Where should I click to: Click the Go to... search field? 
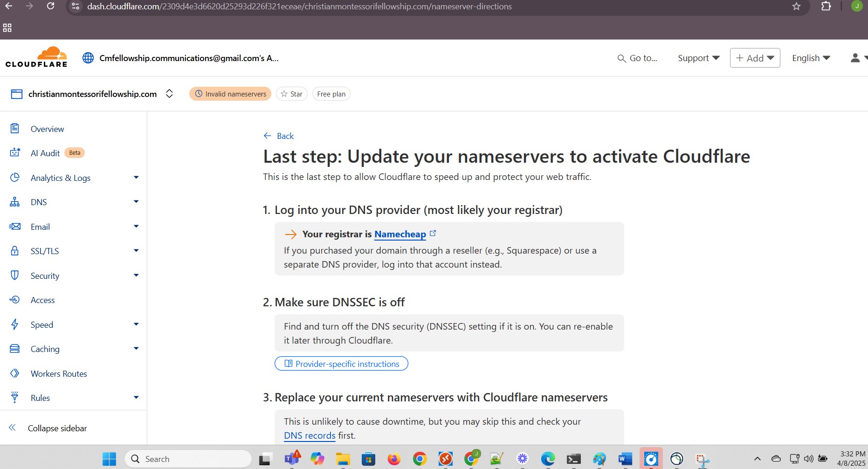coord(638,58)
